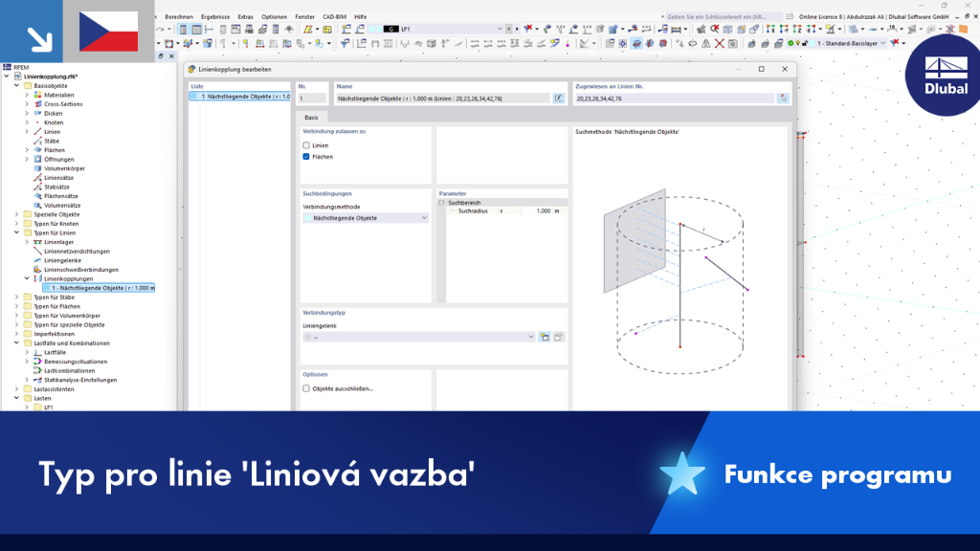Expand the Spezielle Objekte folder
This screenshot has width=980, height=551.
[x=17, y=214]
